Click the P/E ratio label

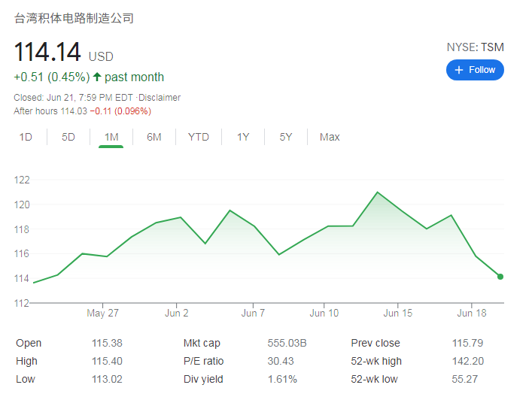pyautogui.click(x=203, y=361)
